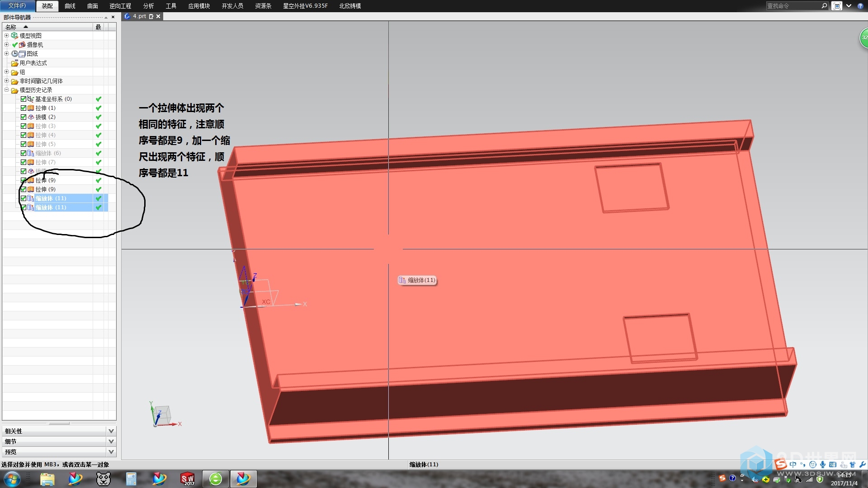Click the 缩放体 (6) scale icon
The image size is (868, 488).
31,153
